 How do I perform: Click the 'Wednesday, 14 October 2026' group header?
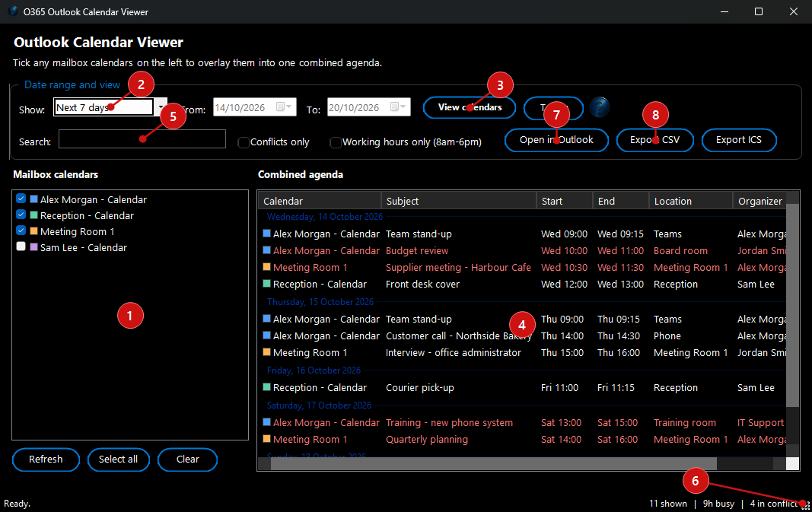tap(325, 216)
